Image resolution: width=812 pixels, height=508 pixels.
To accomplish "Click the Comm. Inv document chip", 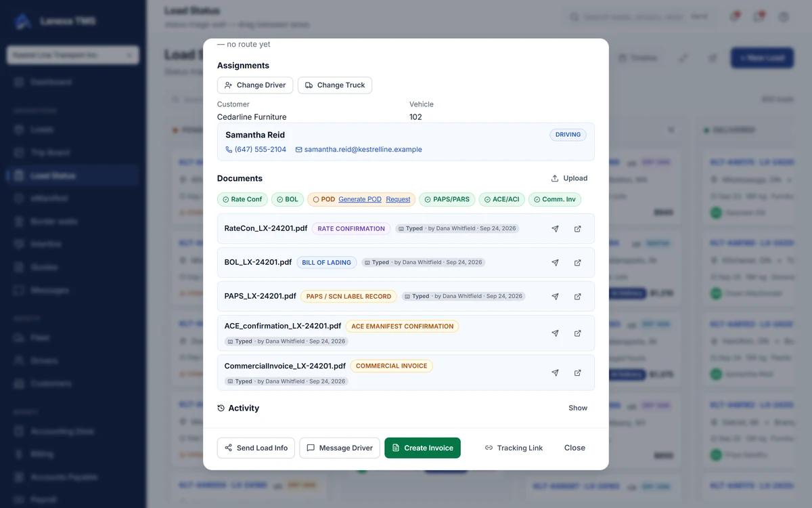I will tap(555, 199).
